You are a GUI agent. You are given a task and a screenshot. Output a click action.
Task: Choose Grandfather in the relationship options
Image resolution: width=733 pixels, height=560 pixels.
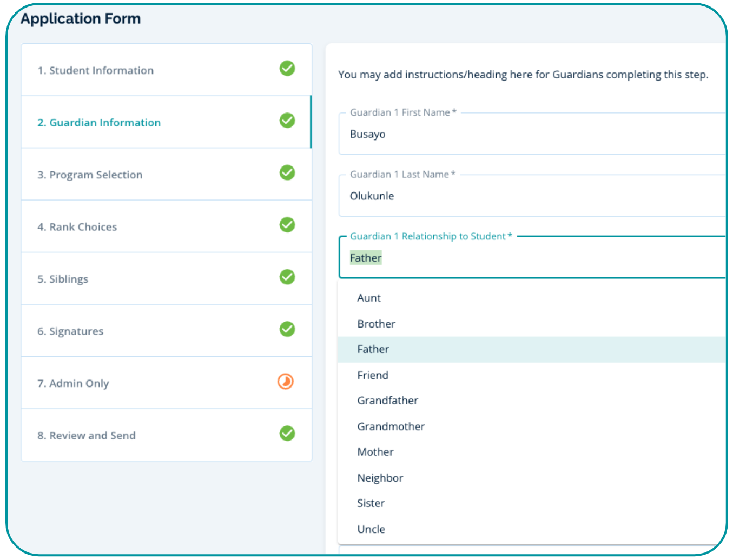[x=387, y=401]
